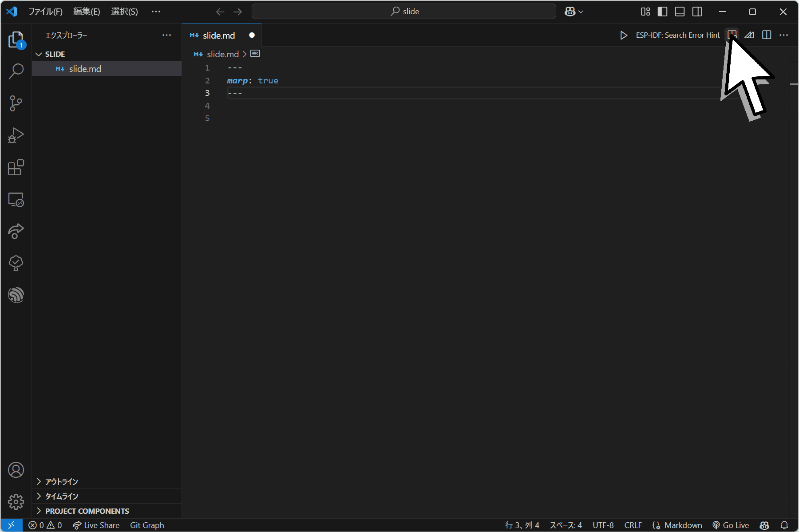Open the Accounts menu icon
799x532 pixels.
tap(16, 470)
